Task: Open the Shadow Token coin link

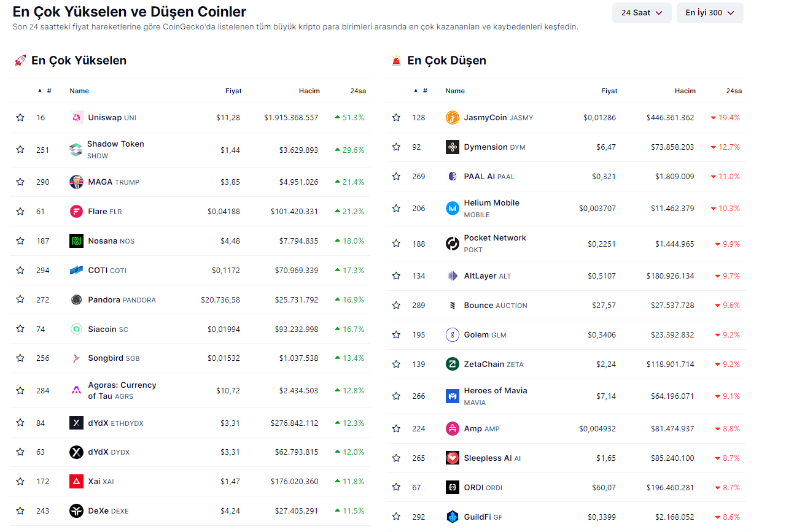Action: [115, 144]
